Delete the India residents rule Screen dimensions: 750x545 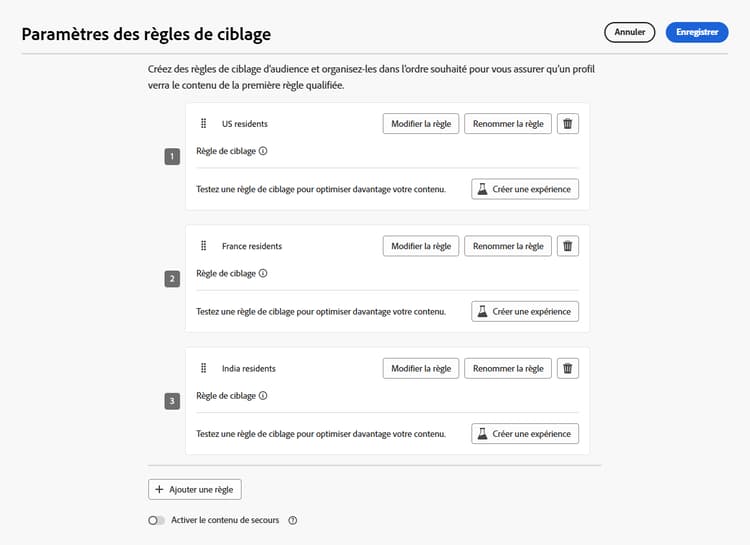568,368
